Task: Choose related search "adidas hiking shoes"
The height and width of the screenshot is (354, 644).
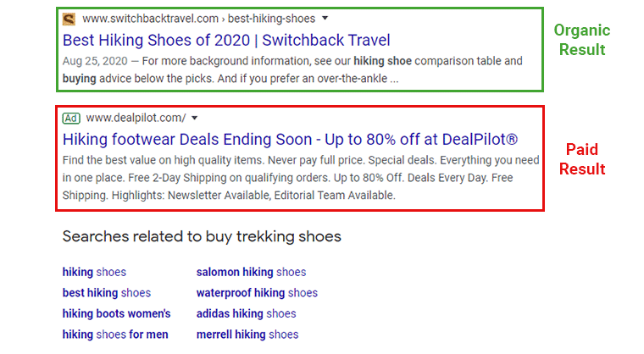Action: [246, 313]
